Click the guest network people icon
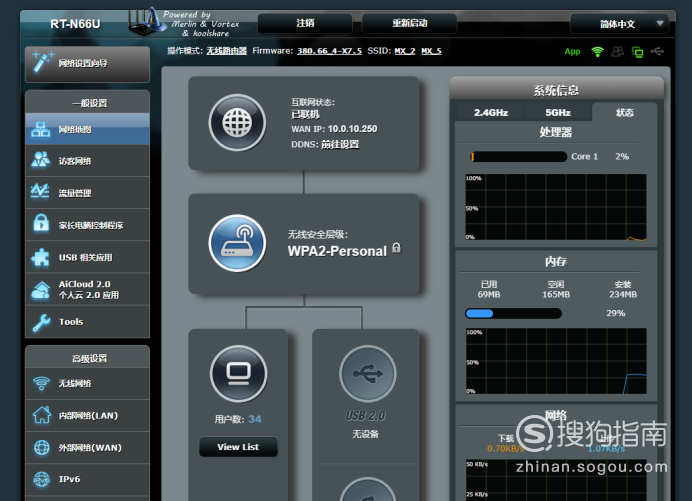The width and height of the screenshot is (692, 501). tap(41, 160)
